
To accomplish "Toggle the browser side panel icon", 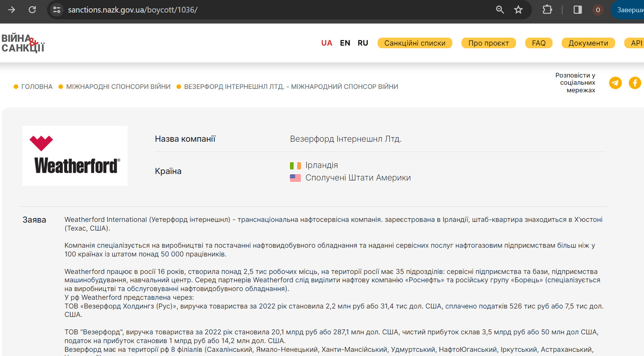I will (x=578, y=10).
